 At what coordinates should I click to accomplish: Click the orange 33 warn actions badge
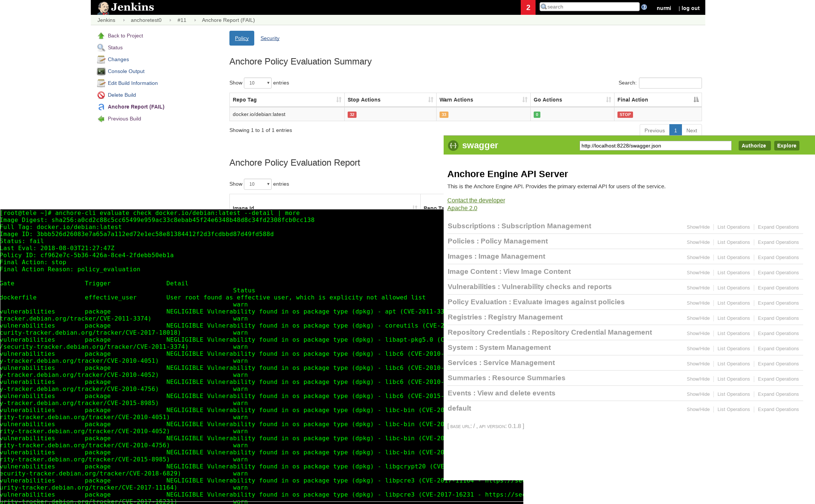click(x=444, y=115)
